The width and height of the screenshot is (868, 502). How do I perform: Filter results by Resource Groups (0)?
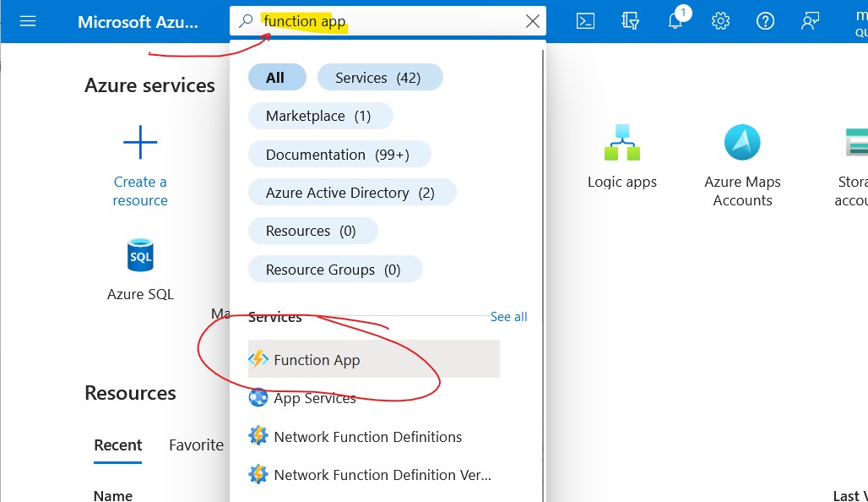tap(335, 270)
